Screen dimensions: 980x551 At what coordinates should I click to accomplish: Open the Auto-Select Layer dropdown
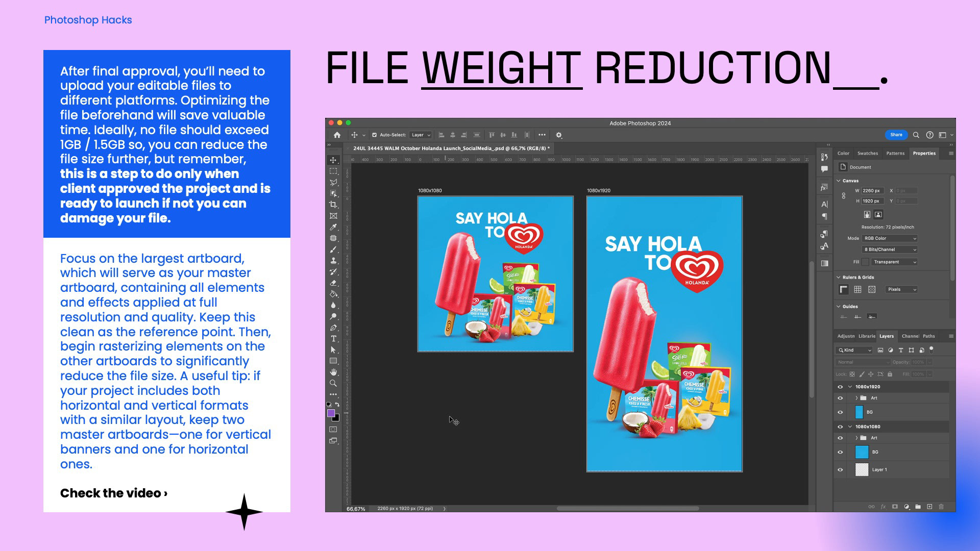(421, 135)
